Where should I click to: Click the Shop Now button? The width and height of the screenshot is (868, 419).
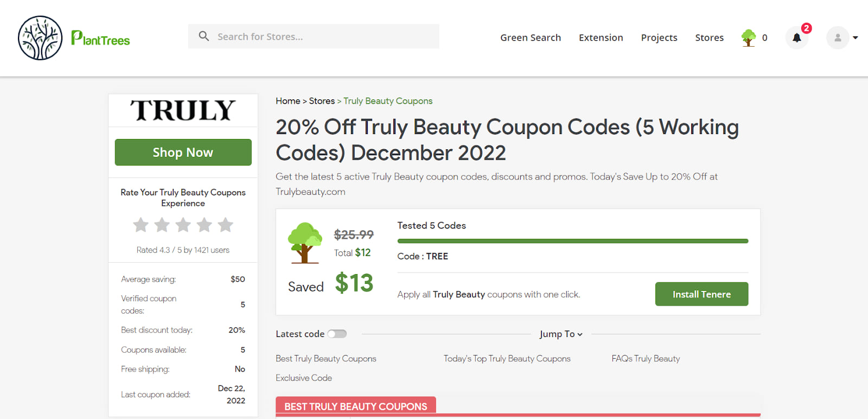pyautogui.click(x=183, y=153)
